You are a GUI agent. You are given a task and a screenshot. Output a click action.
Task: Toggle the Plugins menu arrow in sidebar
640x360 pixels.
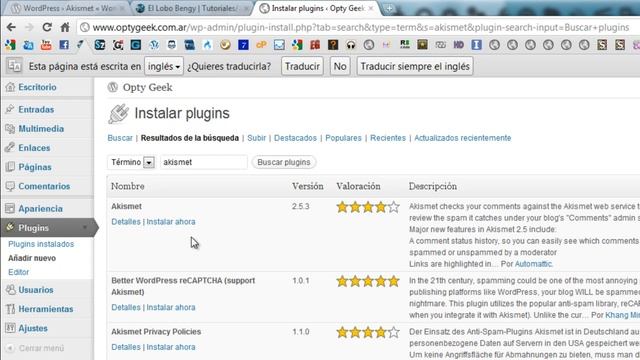coord(85,228)
